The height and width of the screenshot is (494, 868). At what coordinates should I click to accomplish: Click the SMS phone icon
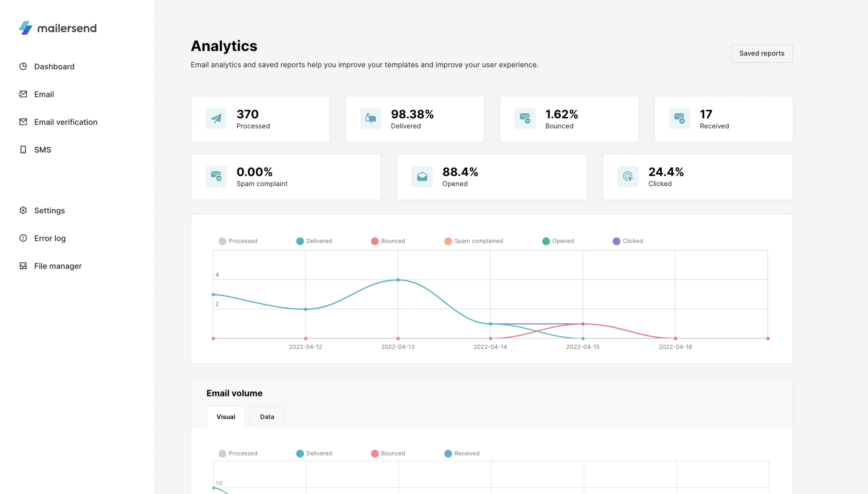coord(23,150)
